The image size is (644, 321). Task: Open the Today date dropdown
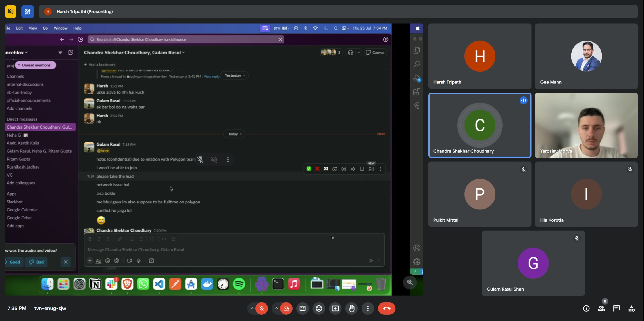click(x=235, y=134)
